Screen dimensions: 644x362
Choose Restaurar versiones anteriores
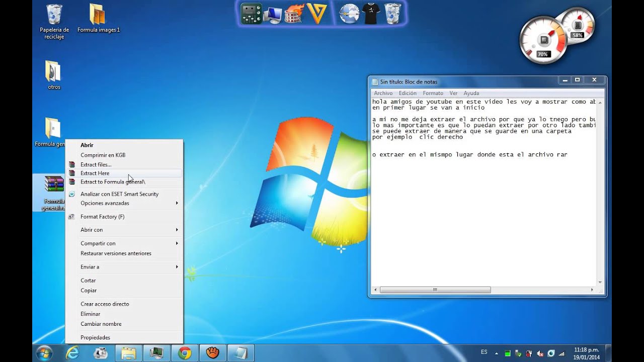pos(124,253)
